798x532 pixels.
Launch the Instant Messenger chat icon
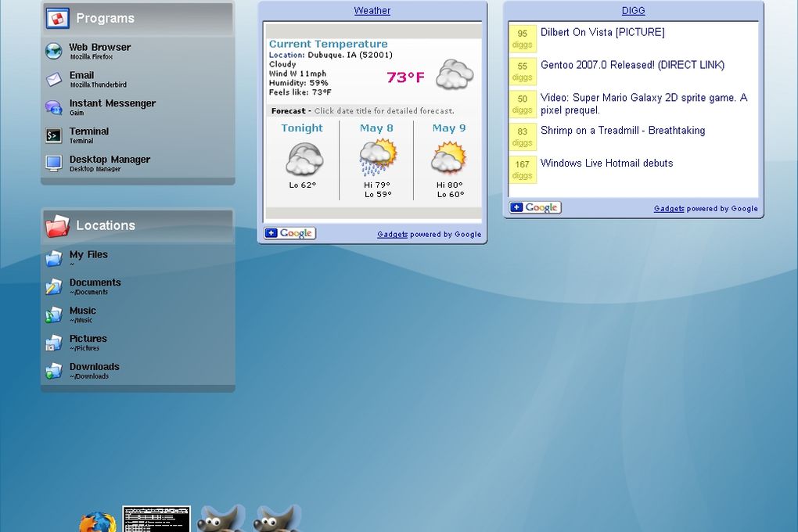coord(53,107)
